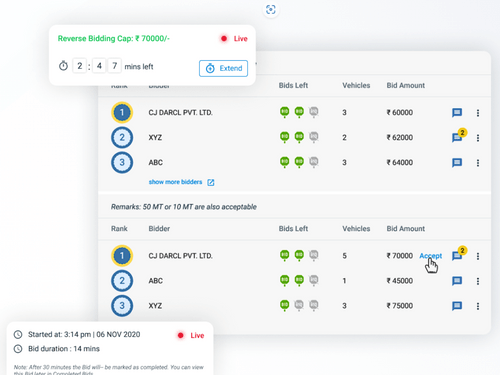Click the focus scan icon at top
The height and width of the screenshot is (375, 500).
[x=271, y=10]
